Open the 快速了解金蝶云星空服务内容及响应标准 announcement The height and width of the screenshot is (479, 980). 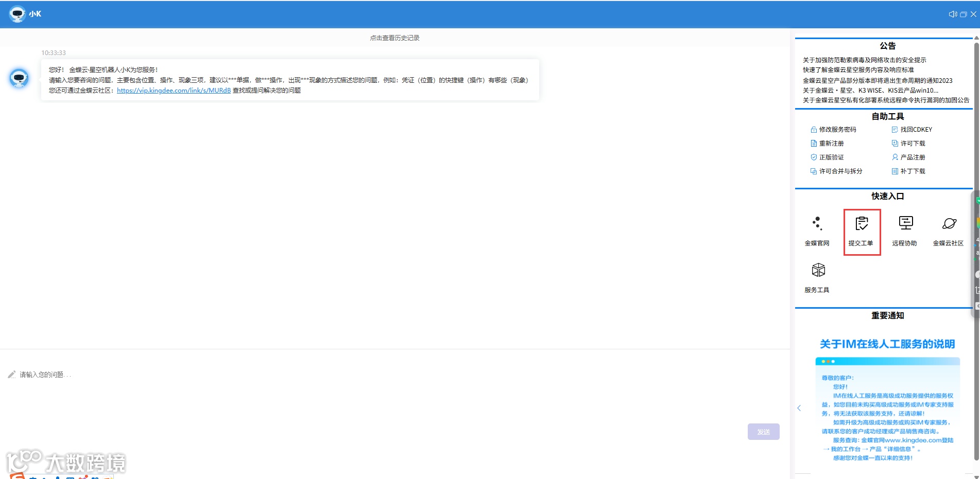pyautogui.click(x=858, y=70)
